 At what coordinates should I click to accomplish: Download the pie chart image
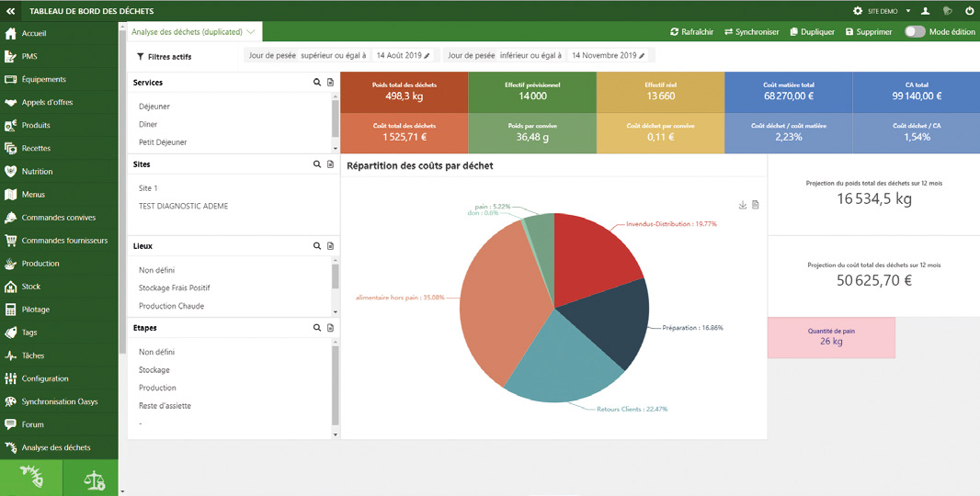[x=743, y=205]
